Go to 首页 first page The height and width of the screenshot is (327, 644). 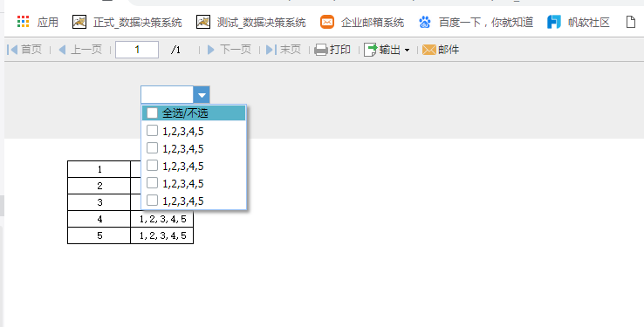(x=24, y=50)
